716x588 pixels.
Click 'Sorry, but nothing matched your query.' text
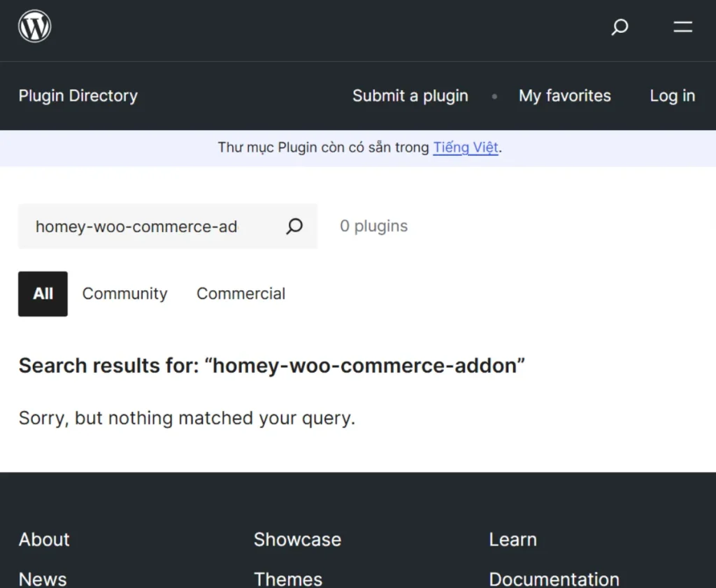click(x=187, y=418)
